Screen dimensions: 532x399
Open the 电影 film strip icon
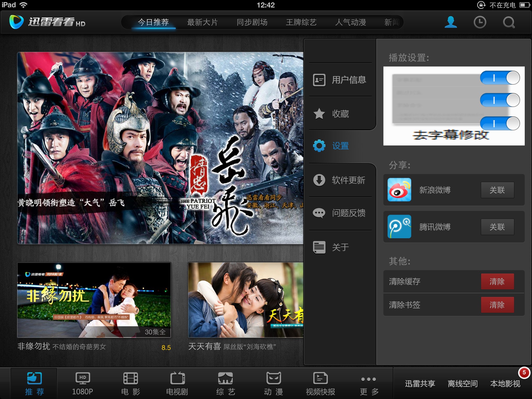[130, 378]
